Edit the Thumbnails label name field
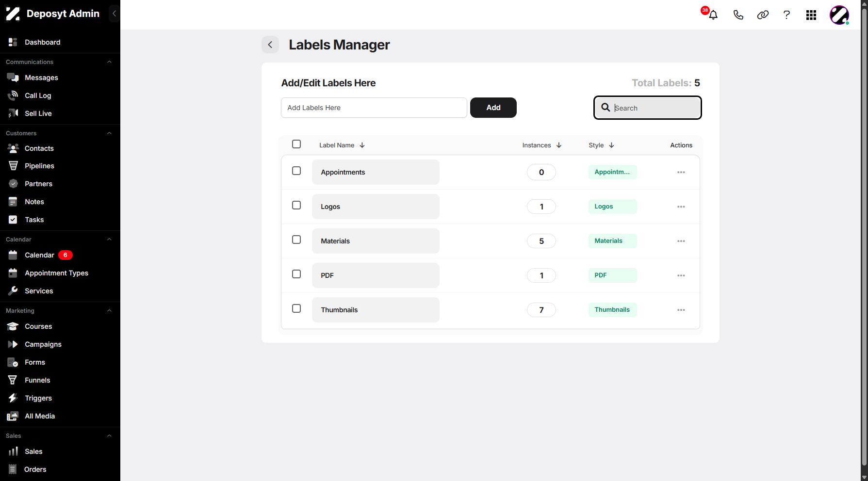Screen dimensions: 868x481 click(376, 310)
